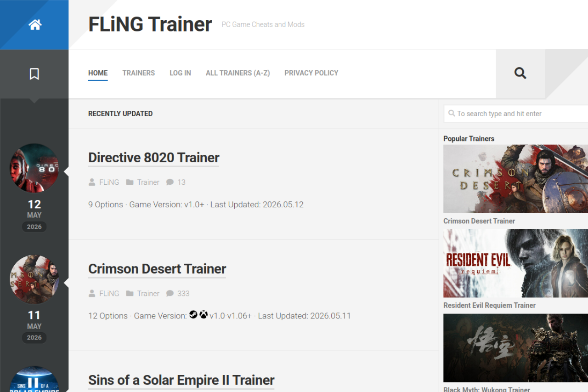The width and height of the screenshot is (588, 392).
Task: Click the Resident Evil Requiem Trainer link
Action: click(x=489, y=305)
